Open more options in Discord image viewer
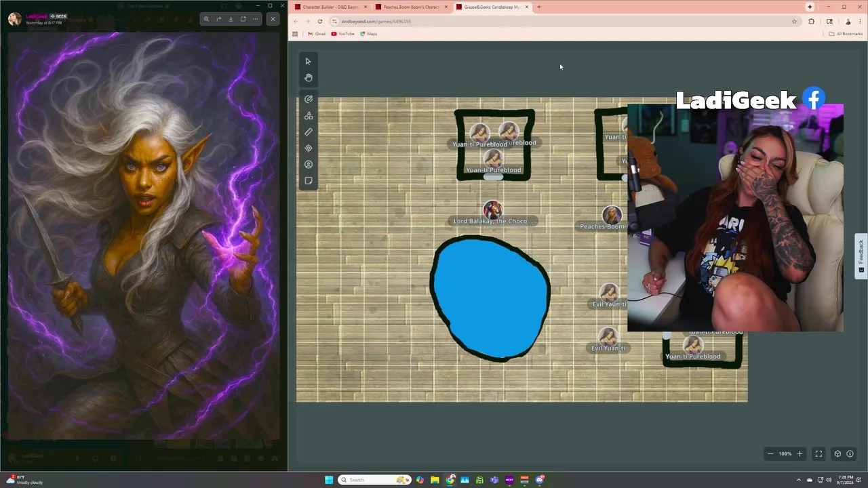Image resolution: width=868 pixels, height=488 pixels. [255, 19]
